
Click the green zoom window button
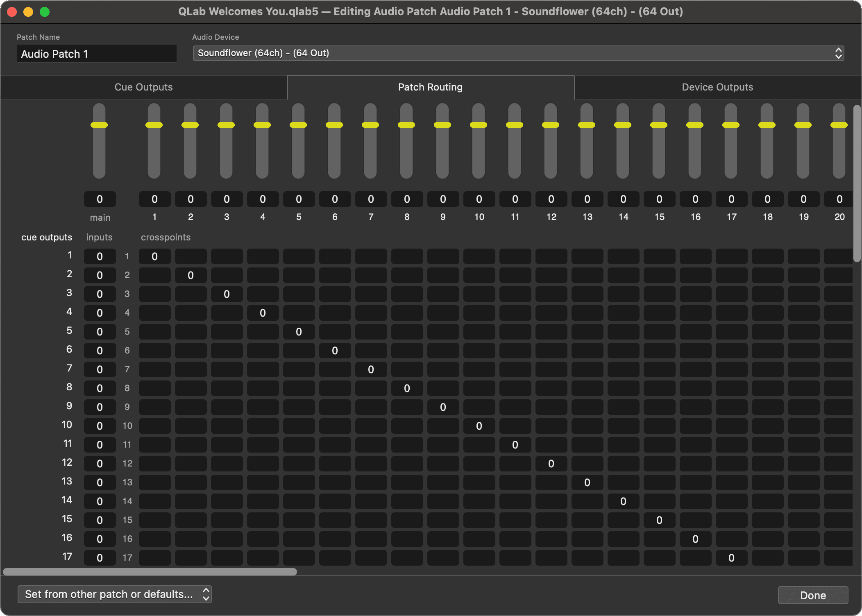pos(45,12)
